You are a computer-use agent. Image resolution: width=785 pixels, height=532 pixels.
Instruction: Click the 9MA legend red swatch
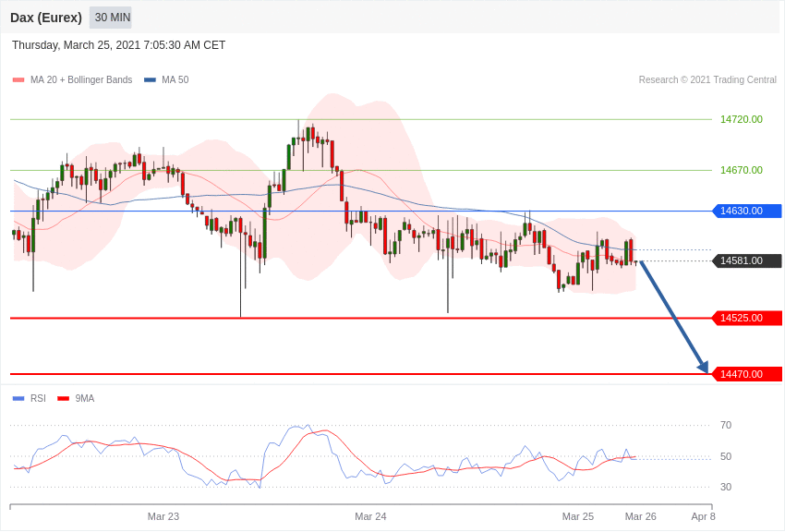(x=64, y=398)
